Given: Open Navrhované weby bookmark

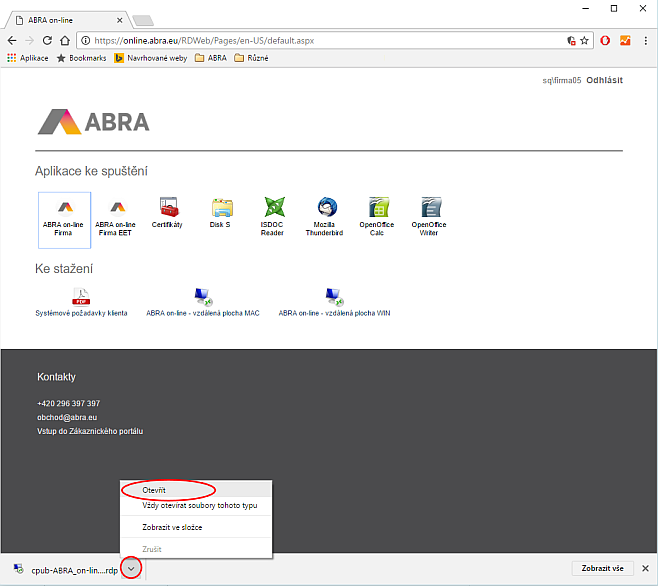Looking at the screenshot, I should point(151,58).
